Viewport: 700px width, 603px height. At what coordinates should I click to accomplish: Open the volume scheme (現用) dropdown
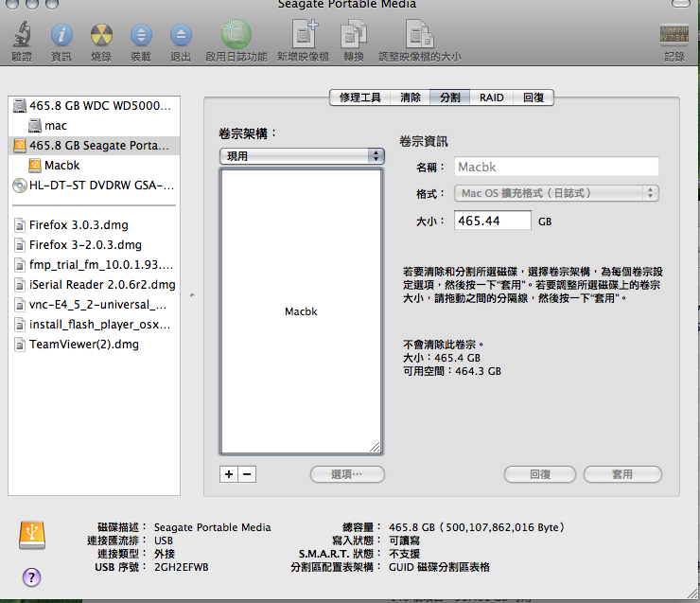[302, 156]
